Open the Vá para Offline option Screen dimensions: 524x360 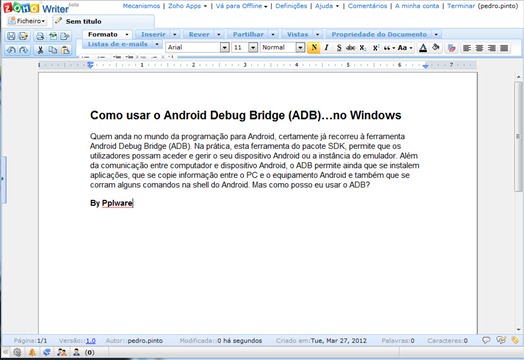pyautogui.click(x=241, y=6)
